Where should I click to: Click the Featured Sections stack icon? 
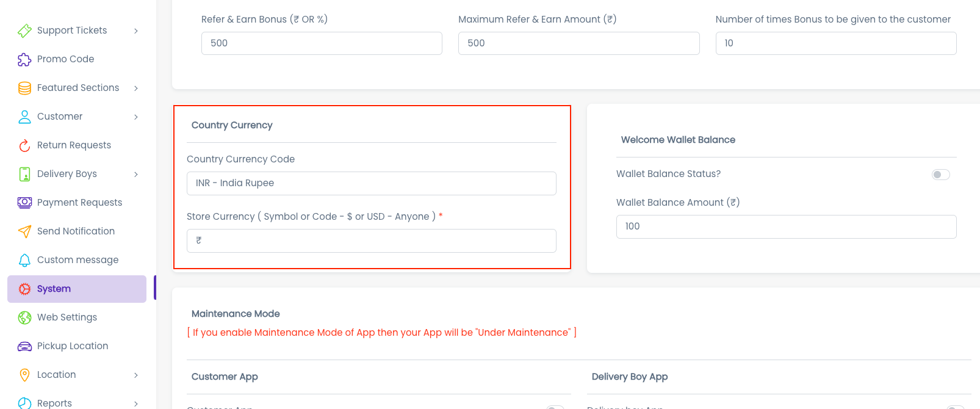(x=24, y=88)
